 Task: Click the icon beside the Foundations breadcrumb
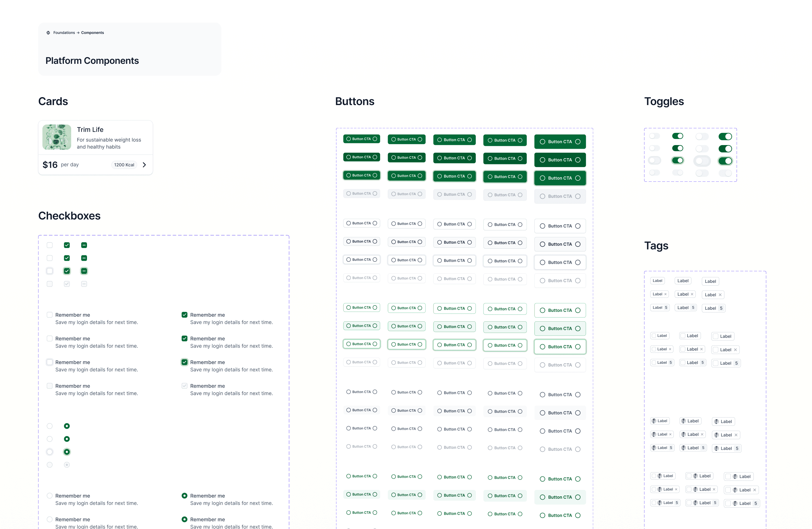(x=48, y=33)
